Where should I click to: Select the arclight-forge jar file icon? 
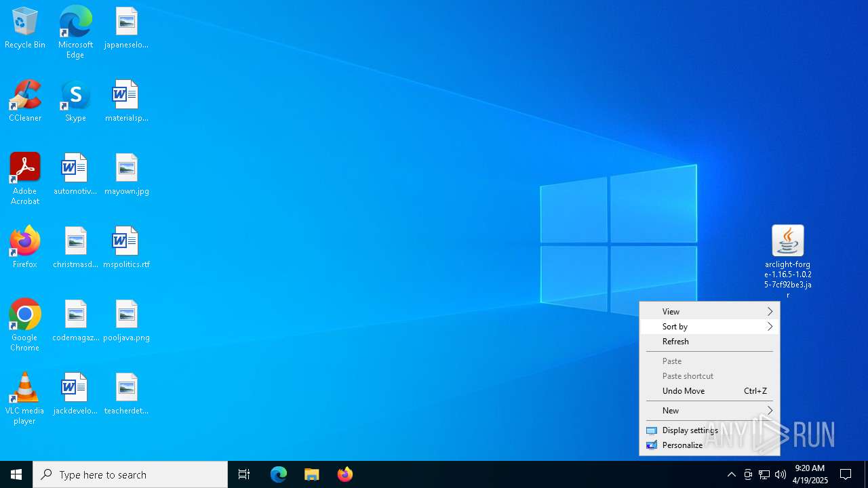coord(787,262)
